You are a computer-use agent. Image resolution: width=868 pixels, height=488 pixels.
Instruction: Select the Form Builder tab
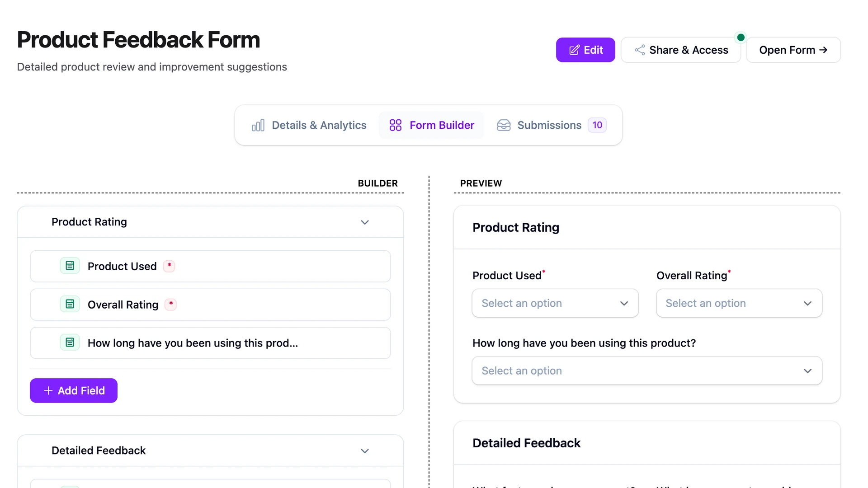point(432,125)
